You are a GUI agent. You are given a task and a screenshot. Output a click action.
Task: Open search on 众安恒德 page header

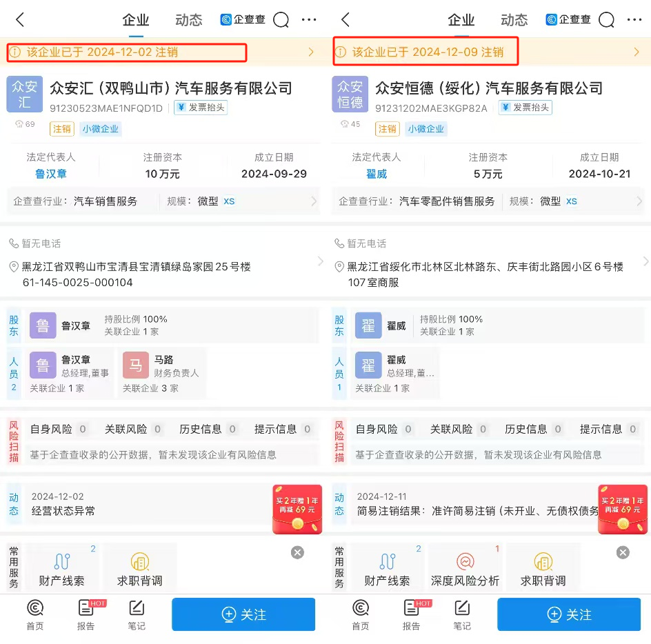point(607,19)
